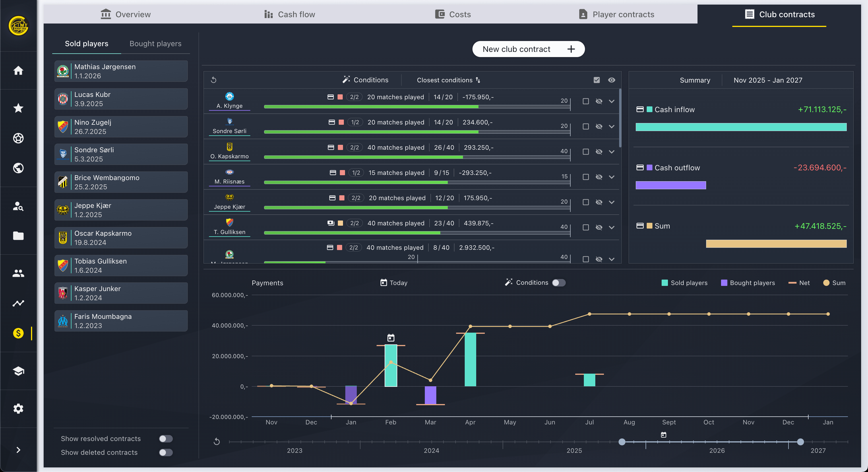Enable Show resolved contracts toggle
Viewport: 868px width, 472px height.
click(x=165, y=438)
